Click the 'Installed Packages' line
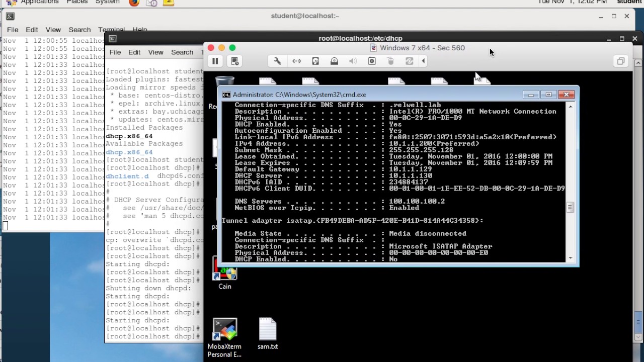The width and height of the screenshot is (644, 362). tap(144, 128)
